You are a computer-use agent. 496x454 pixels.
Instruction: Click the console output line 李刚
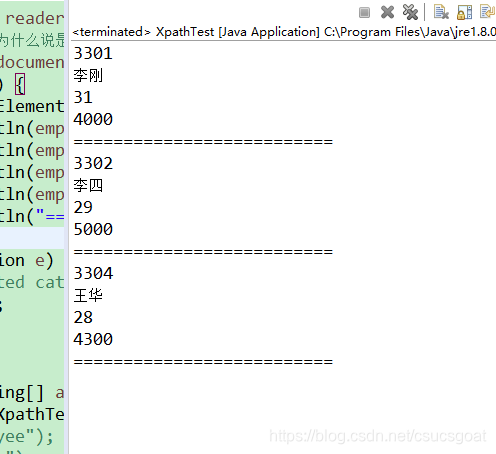(88, 75)
